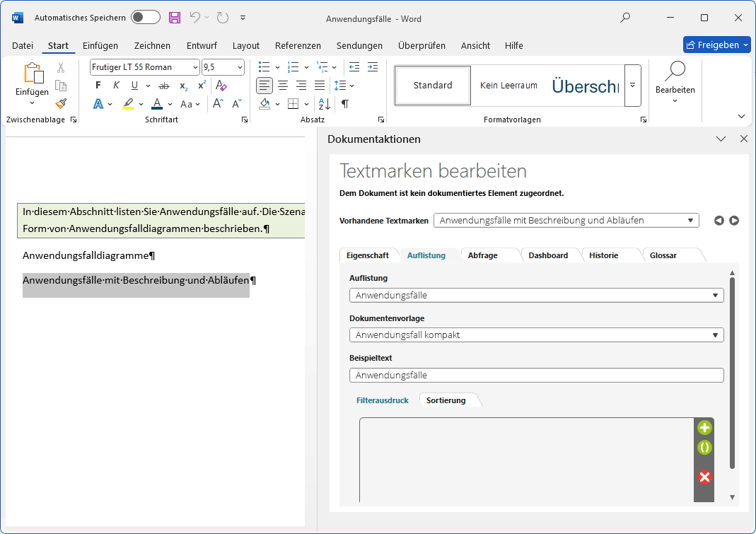
Task: Collapse the ribbon with chevron
Action: [742, 116]
